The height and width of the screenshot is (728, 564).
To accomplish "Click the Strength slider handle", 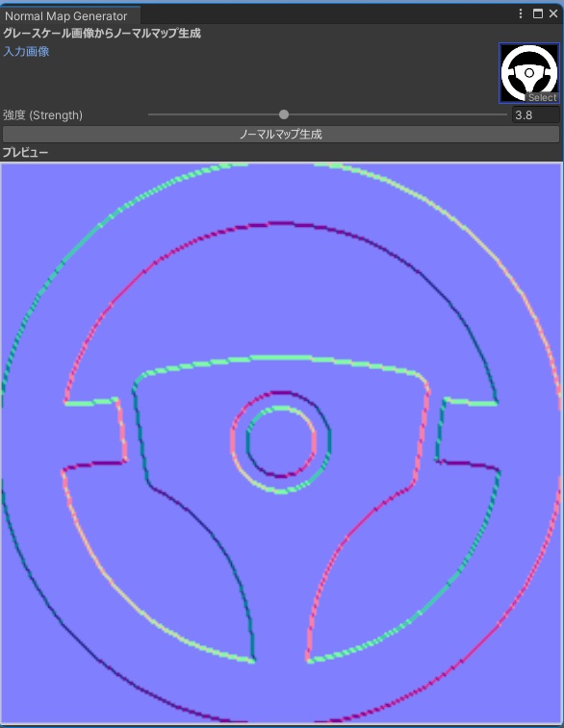I will [283, 114].
